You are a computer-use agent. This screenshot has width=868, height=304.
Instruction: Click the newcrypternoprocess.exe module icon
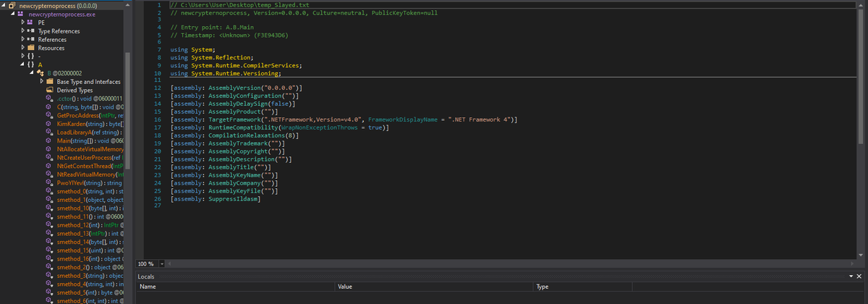[22, 14]
